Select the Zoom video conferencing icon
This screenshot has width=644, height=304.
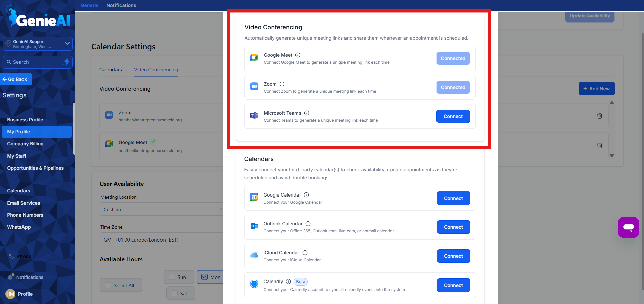pos(254,86)
